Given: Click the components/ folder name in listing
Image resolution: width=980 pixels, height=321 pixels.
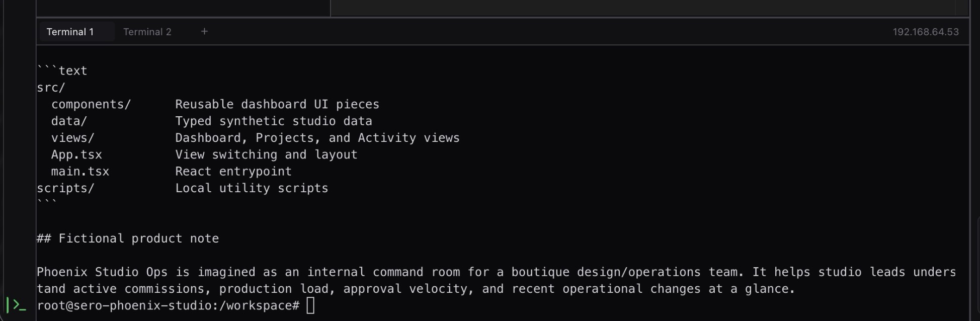Looking at the screenshot, I should [91, 104].
